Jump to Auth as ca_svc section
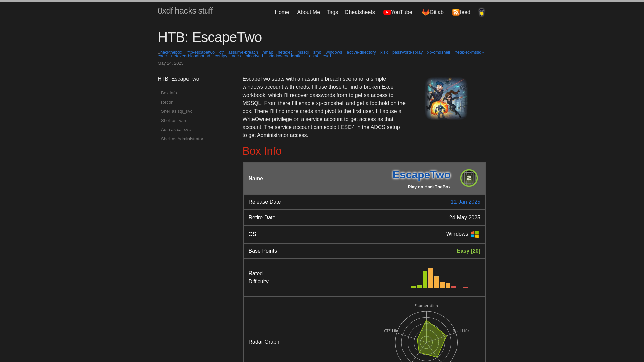Screen dimensions: 644x362 tap(176, 130)
